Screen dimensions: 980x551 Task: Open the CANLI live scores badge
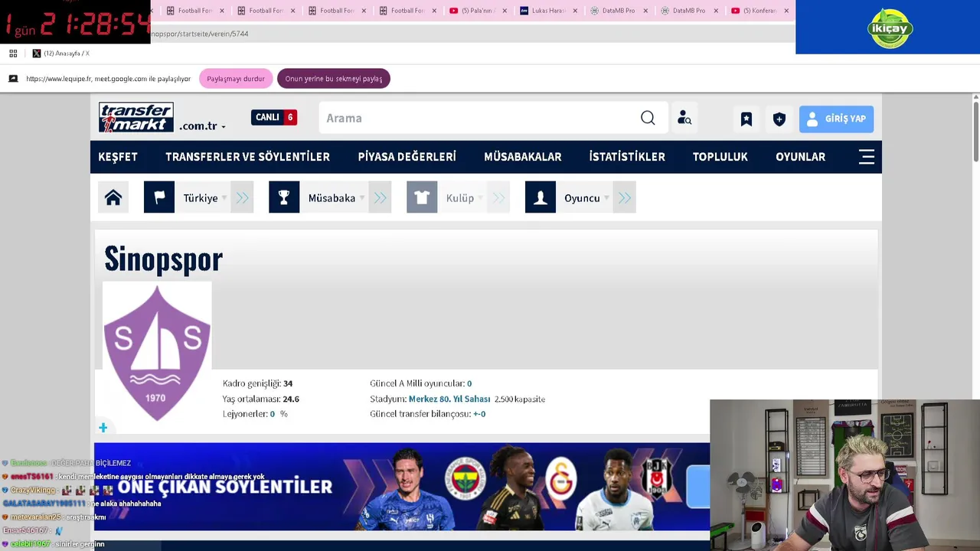click(273, 117)
